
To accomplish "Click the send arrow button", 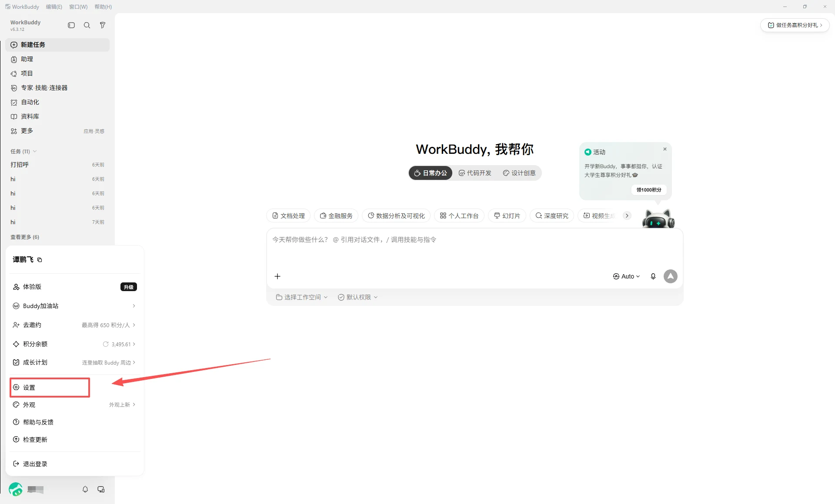I will coord(670,276).
